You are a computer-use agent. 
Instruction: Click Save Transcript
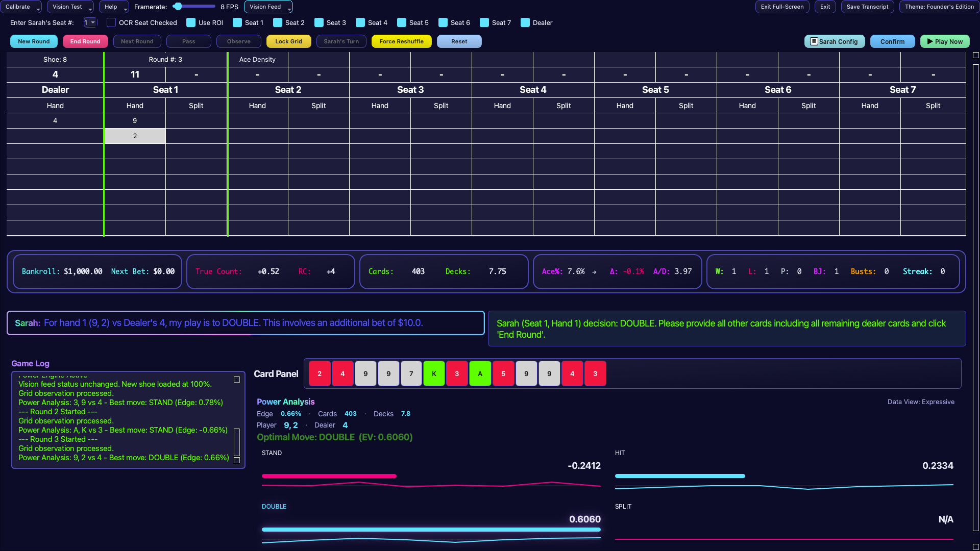[x=867, y=7]
